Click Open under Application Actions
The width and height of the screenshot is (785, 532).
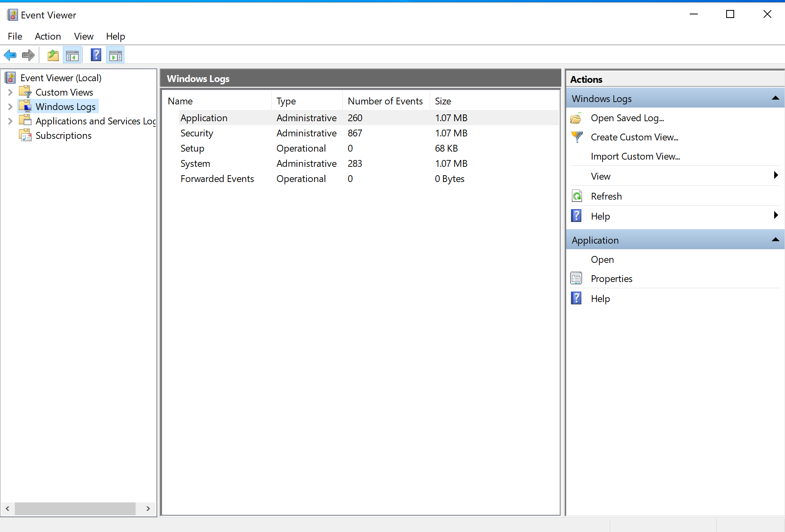601,260
